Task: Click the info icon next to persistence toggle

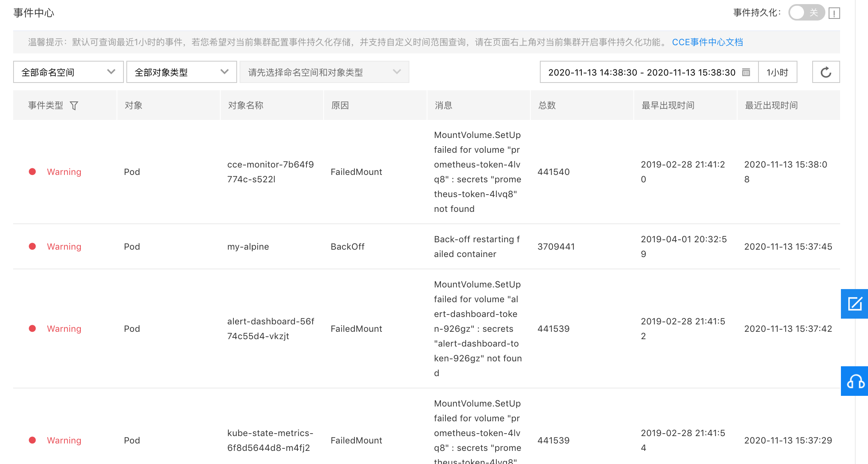Action: click(834, 13)
